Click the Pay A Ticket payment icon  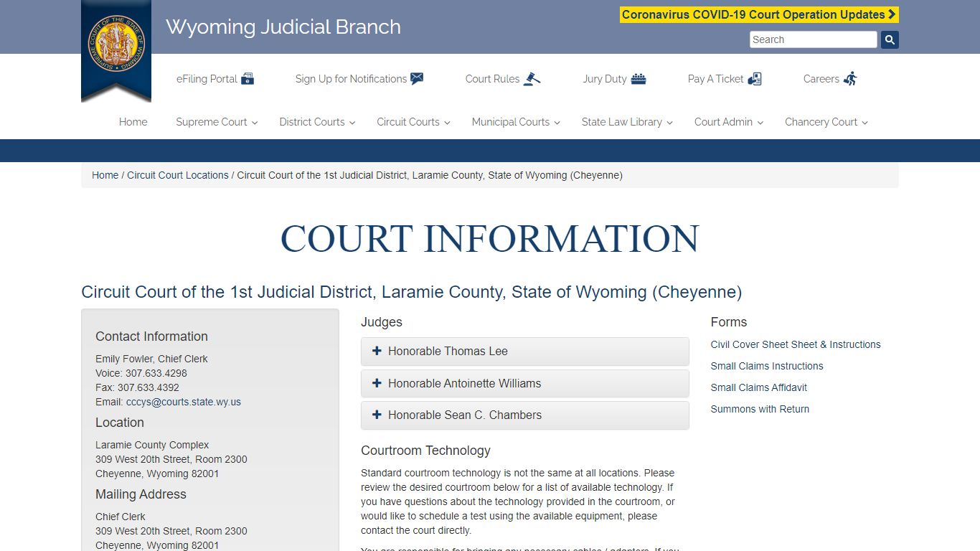click(x=755, y=79)
